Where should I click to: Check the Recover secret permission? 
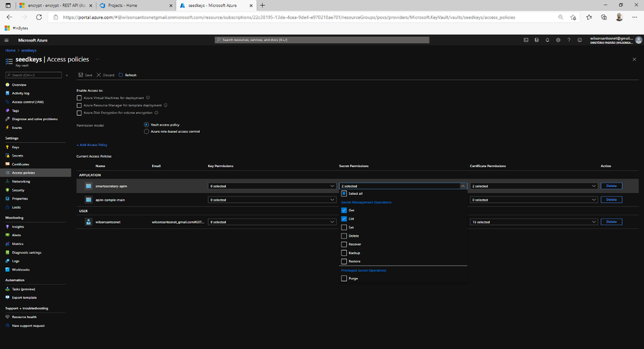(344, 244)
